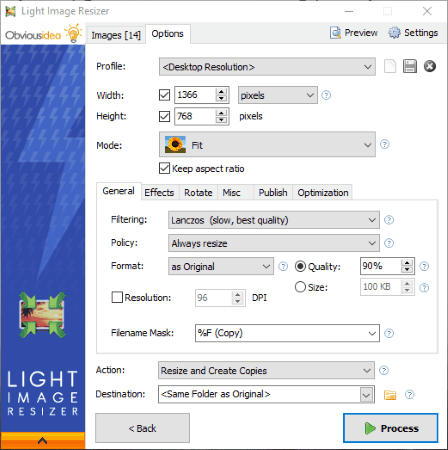Expand the bottom orange arrow bar
The width and height of the screenshot is (448, 450).
coord(43,441)
